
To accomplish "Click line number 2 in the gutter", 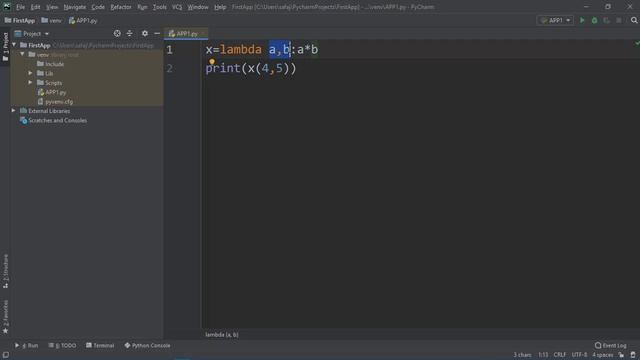I will click(x=169, y=68).
